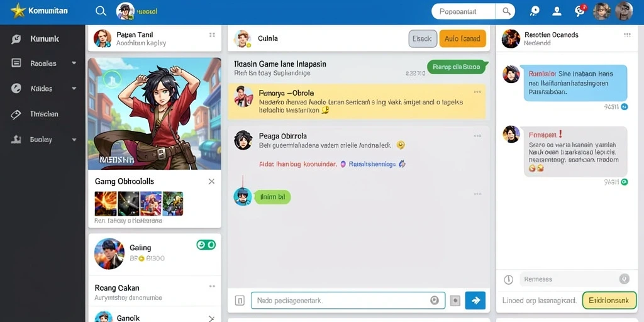Click the orange Aulo Icaned button
The width and height of the screenshot is (644, 322).
(462, 38)
